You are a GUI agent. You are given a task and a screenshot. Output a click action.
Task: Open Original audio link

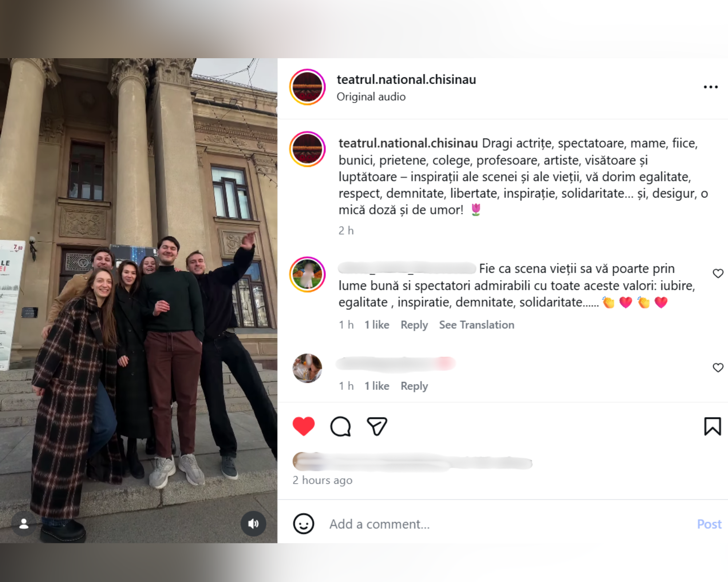point(371,97)
